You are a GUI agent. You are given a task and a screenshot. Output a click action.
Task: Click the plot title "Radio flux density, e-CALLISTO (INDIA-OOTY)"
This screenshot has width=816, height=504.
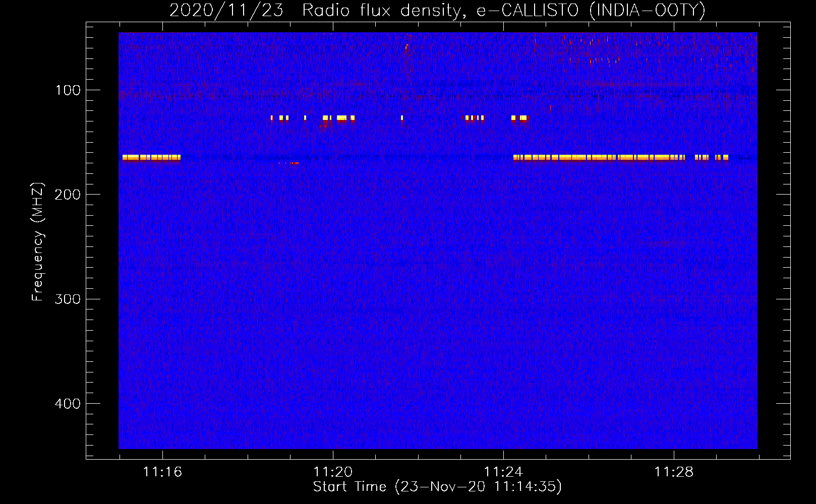point(503,11)
